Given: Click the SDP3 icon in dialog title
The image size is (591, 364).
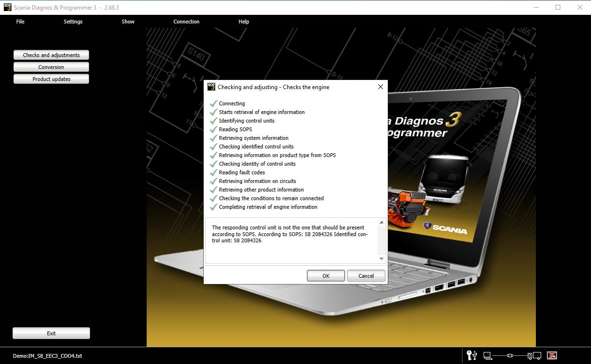Looking at the screenshot, I should click(211, 87).
